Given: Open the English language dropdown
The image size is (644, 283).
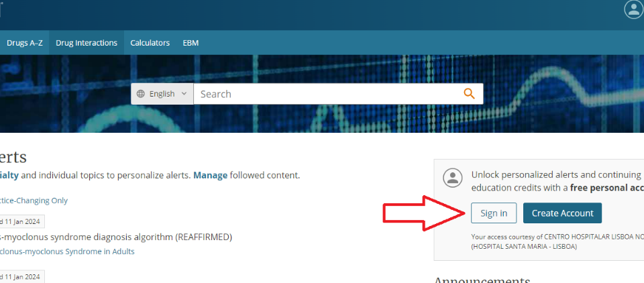Looking at the screenshot, I should [x=162, y=94].
